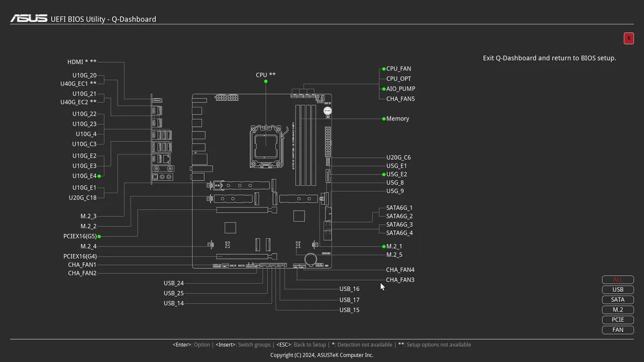Select the CPU_FAN label
This screenshot has width=644, height=362.
[399, 69]
